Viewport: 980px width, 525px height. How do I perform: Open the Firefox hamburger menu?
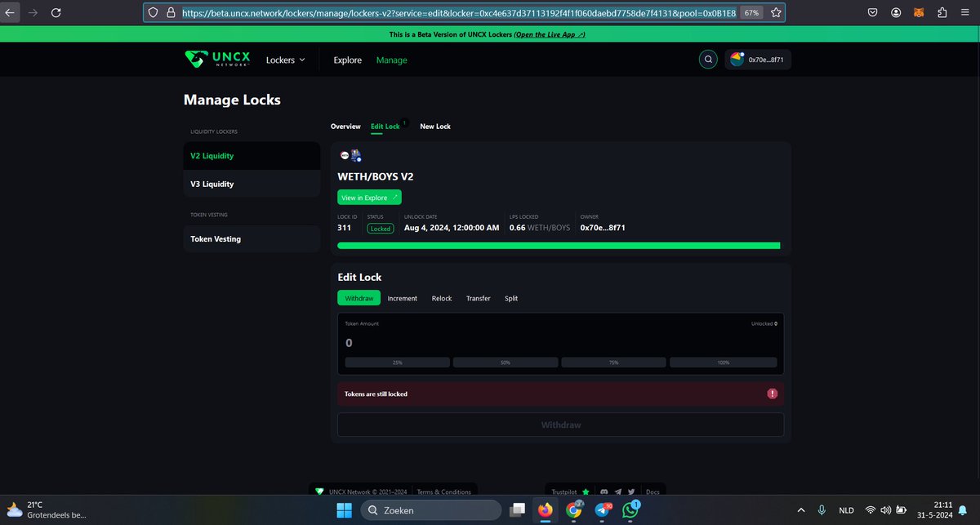coord(966,13)
